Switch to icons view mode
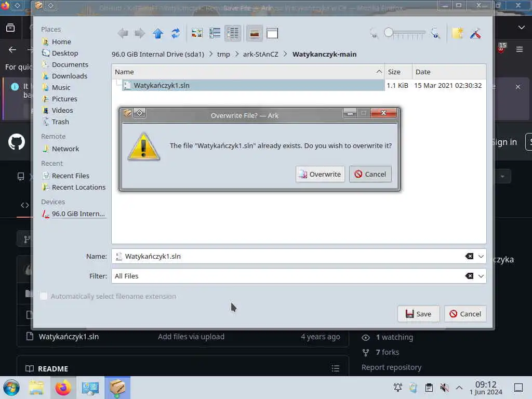The height and width of the screenshot is (399, 532). click(x=197, y=33)
